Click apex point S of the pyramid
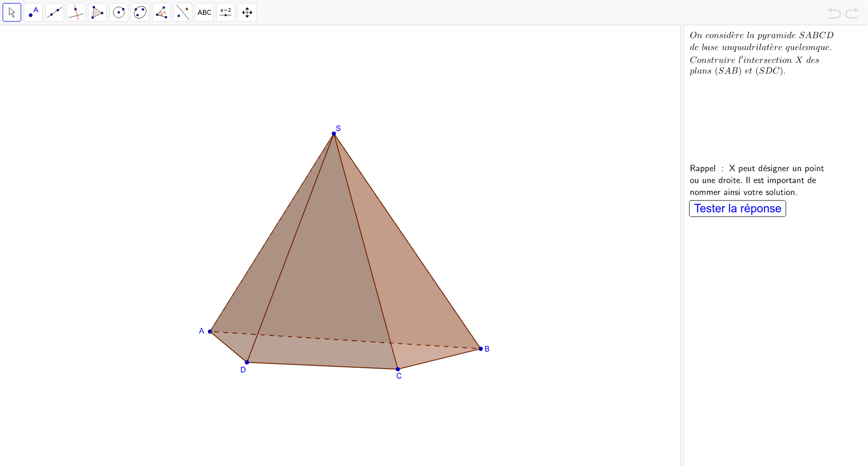This screenshot has width=868, height=467. [x=334, y=133]
